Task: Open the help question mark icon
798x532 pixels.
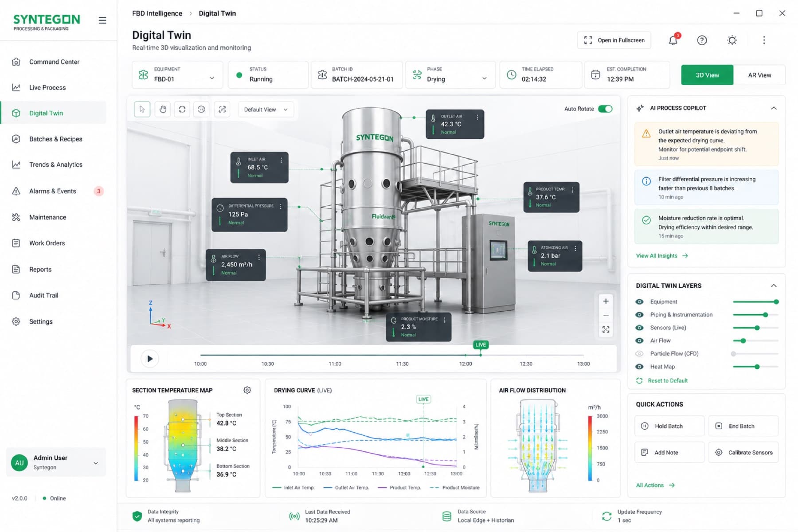Action: pyautogui.click(x=702, y=40)
